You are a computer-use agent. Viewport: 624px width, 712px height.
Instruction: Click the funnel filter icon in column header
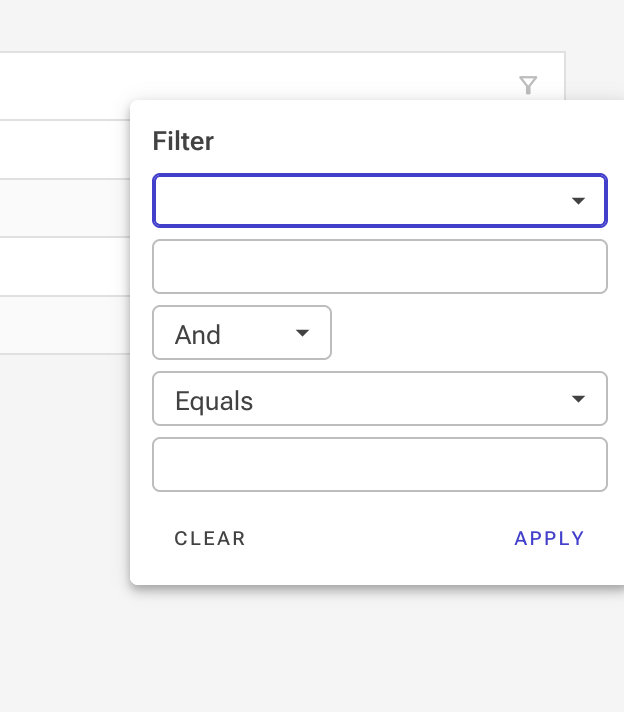point(528,85)
